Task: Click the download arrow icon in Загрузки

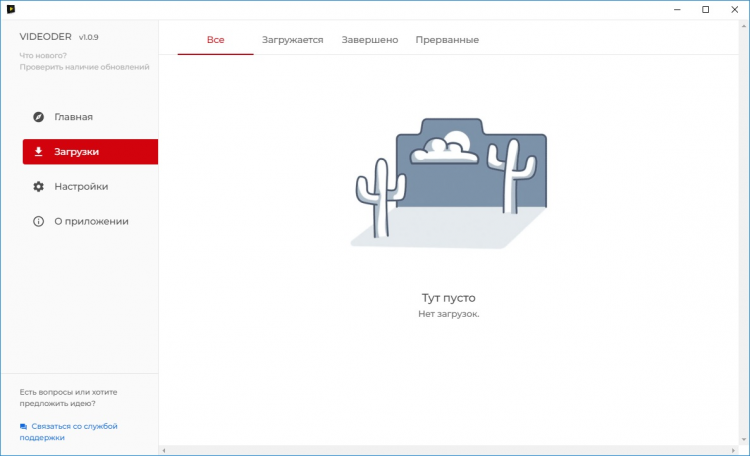Action: [x=38, y=152]
